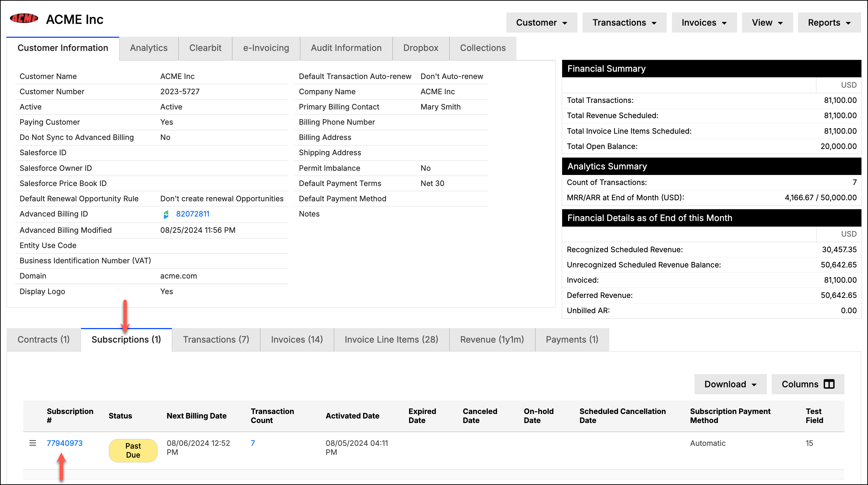Image resolution: width=868 pixels, height=485 pixels.
Task: Click the transaction count 7 link
Action: click(253, 443)
